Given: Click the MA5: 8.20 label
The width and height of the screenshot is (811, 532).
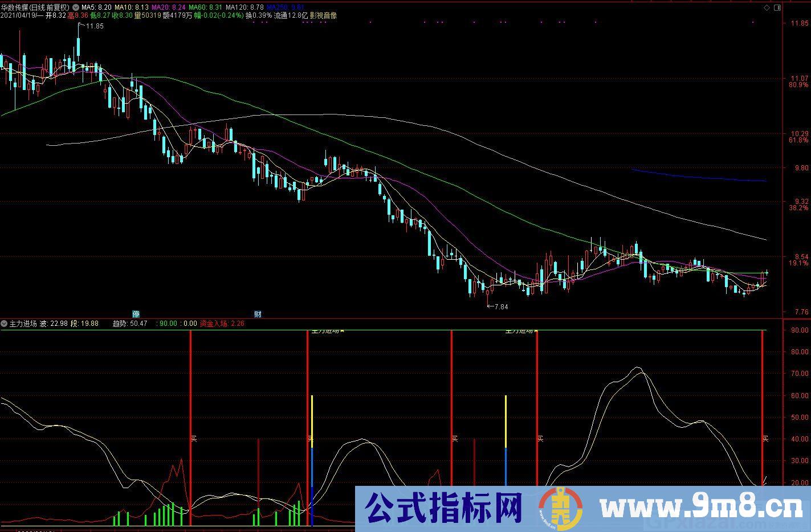Looking at the screenshot, I should click(96, 7).
